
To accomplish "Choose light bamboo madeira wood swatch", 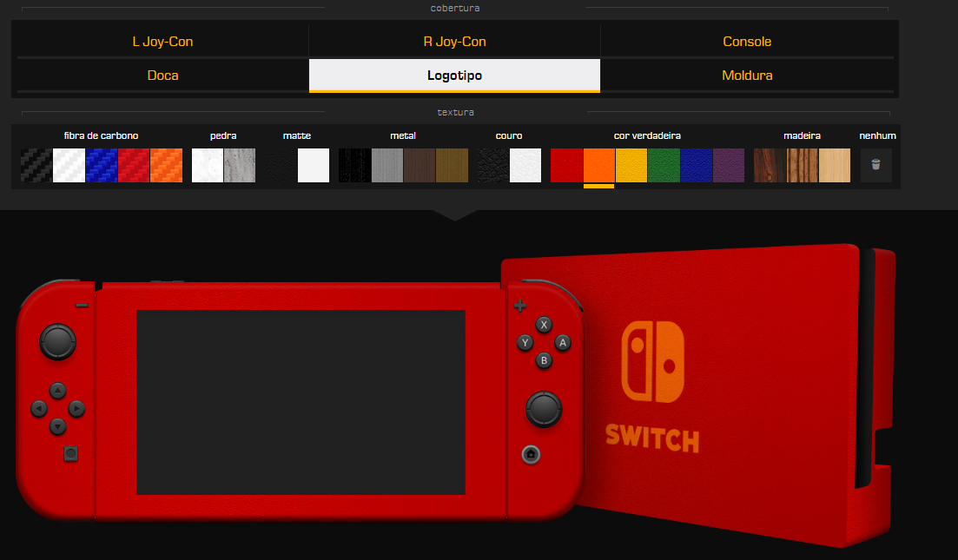I will (x=835, y=166).
